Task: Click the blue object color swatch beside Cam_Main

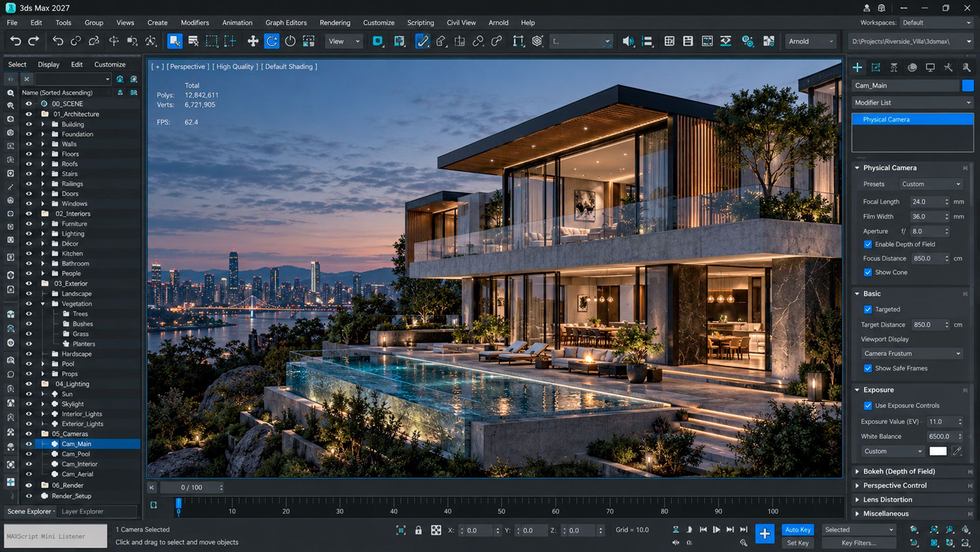Action: tap(968, 86)
